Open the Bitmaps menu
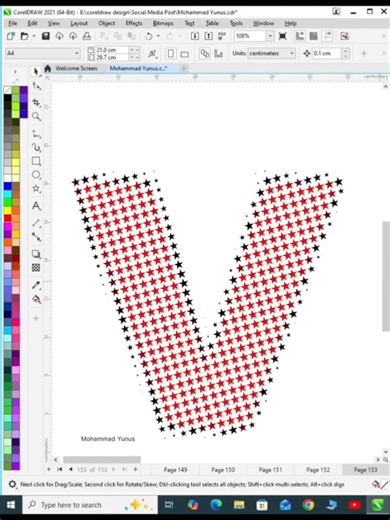 (163, 23)
